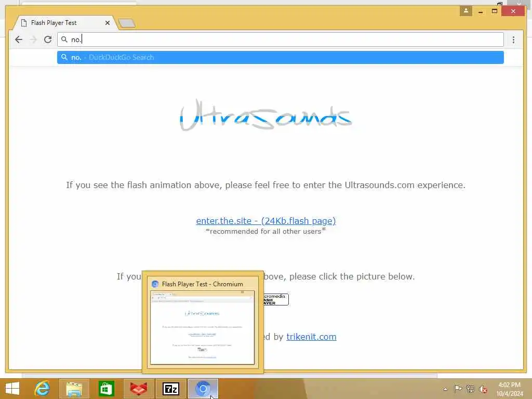Open the 'enter.the.site - (24Kb.flash page)' link
This screenshot has height=399, width=532.
[x=266, y=221]
